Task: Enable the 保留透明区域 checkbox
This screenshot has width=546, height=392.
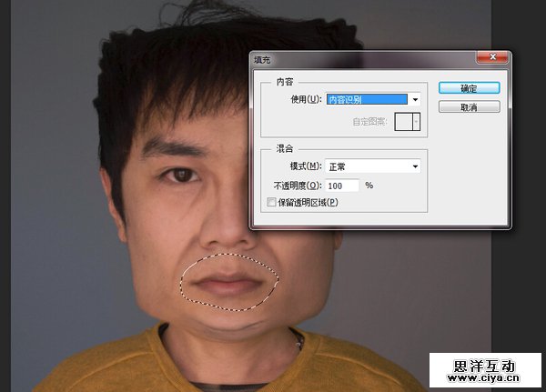Action: (270, 202)
